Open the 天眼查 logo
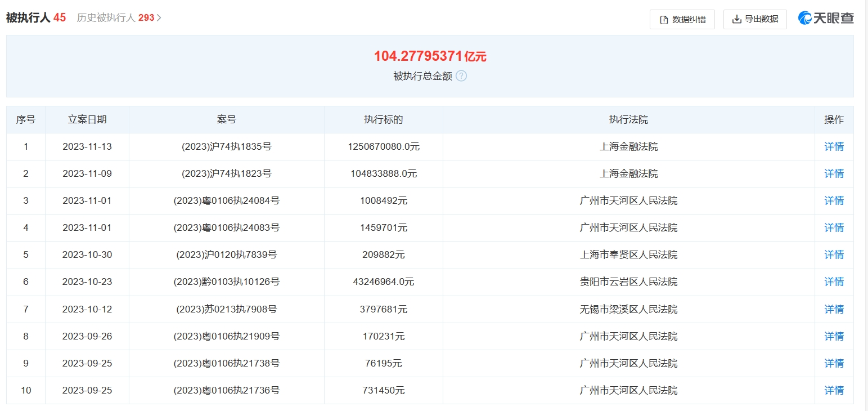868x411 pixels. coord(826,17)
